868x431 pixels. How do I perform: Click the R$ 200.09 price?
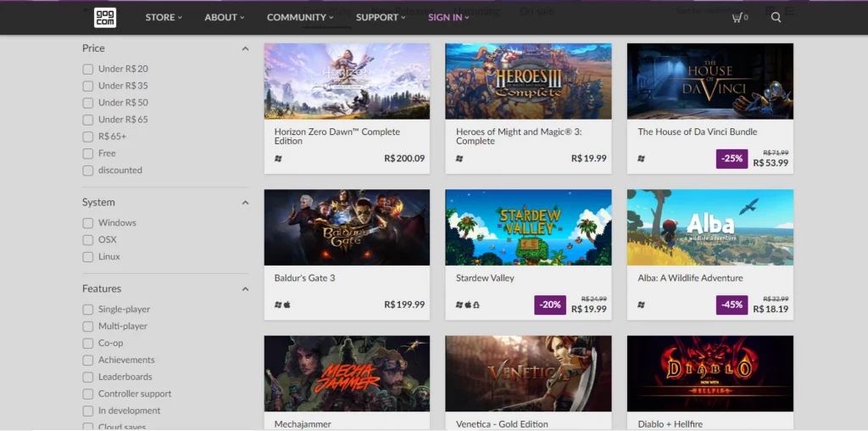coord(404,159)
